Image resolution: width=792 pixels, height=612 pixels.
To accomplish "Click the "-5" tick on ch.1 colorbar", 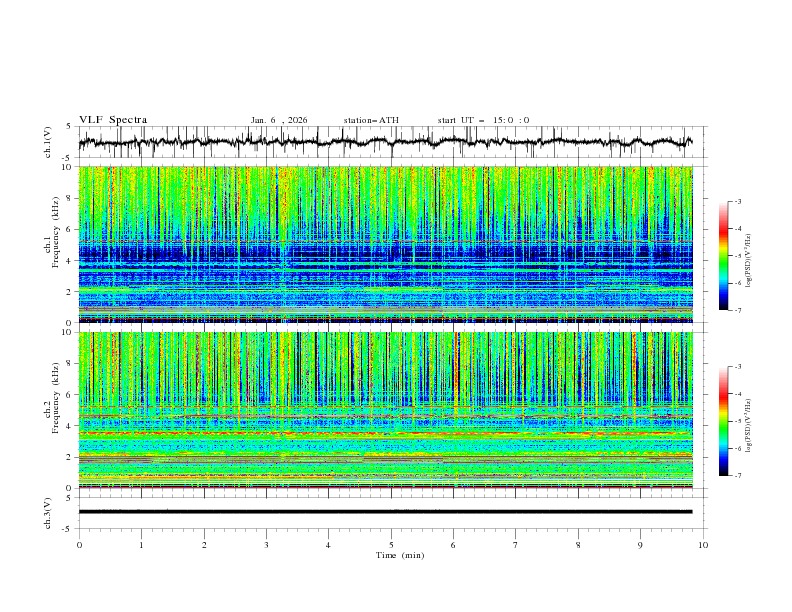I will click(x=737, y=256).
